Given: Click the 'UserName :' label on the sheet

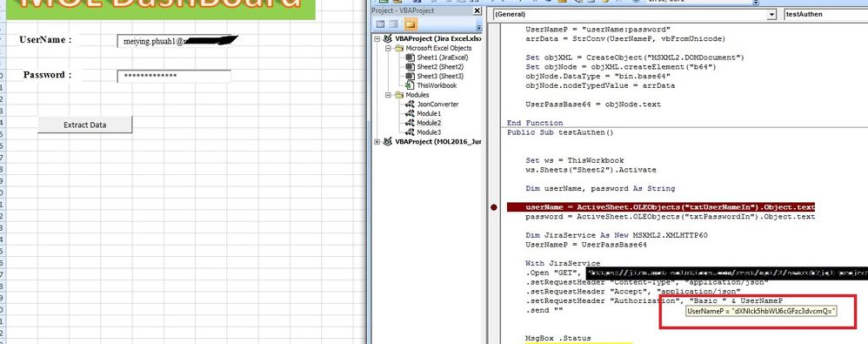Looking at the screenshot, I should tap(45, 40).
